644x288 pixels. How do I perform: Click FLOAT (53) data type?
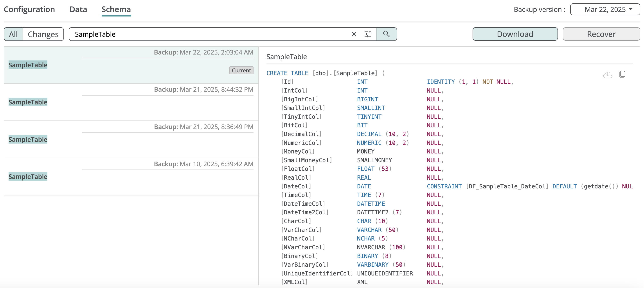coord(374,169)
